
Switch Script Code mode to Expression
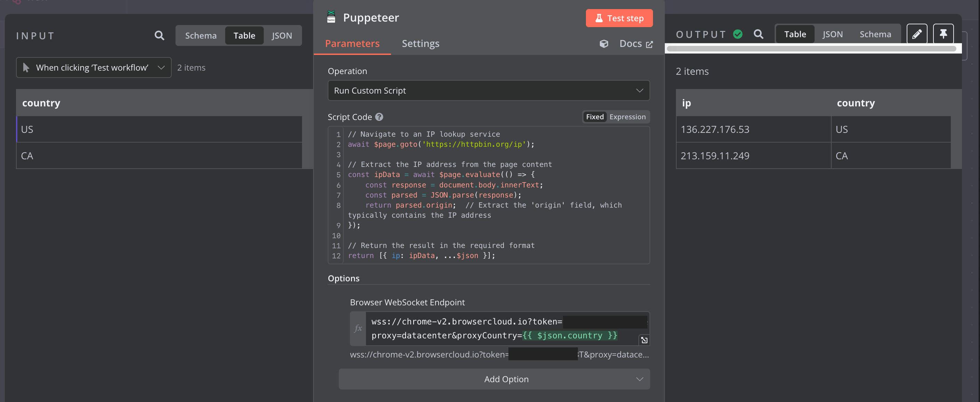[627, 117]
